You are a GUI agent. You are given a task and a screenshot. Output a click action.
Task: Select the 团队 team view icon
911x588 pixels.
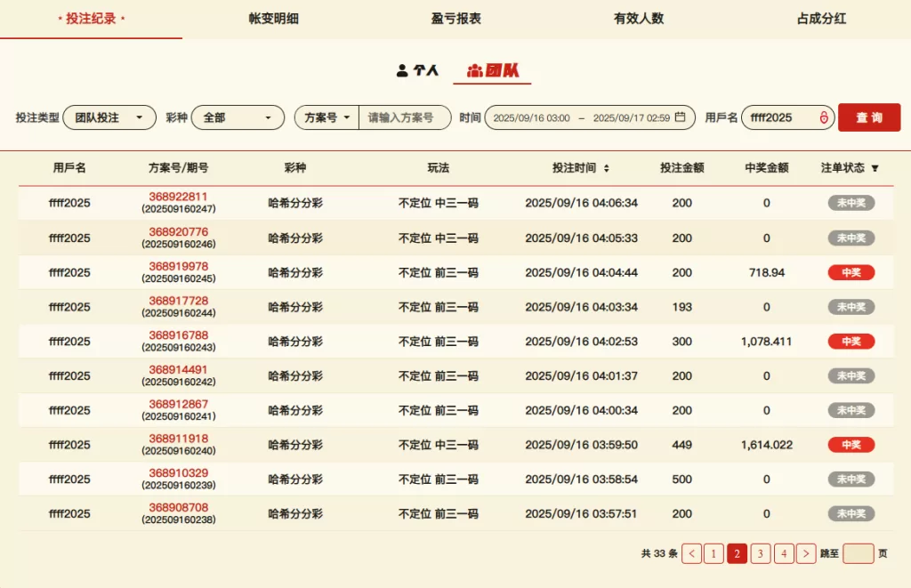[475, 70]
